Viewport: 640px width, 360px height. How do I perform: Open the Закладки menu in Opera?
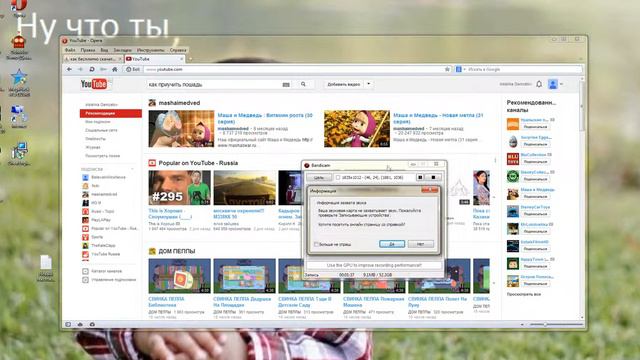[x=122, y=50]
